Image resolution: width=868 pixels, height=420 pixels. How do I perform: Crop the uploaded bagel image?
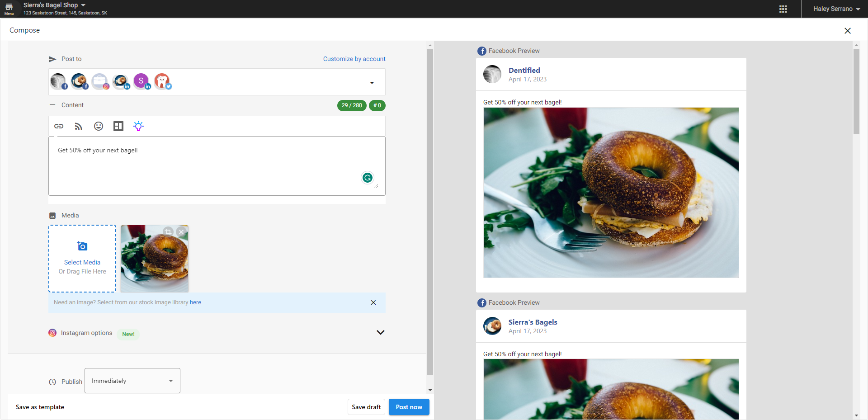(x=168, y=232)
